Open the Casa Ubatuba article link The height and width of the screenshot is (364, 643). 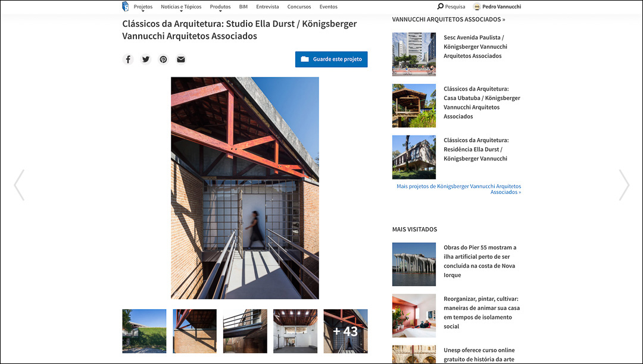tap(482, 102)
